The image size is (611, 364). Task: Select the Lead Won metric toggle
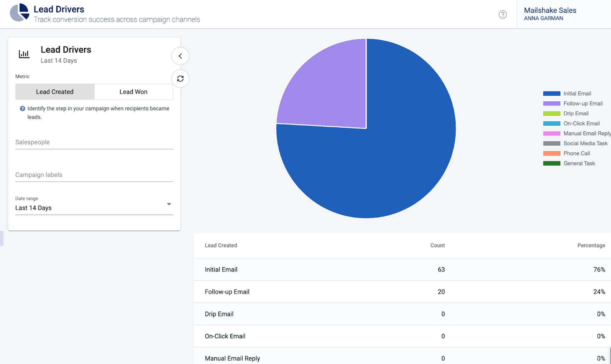pyautogui.click(x=133, y=91)
